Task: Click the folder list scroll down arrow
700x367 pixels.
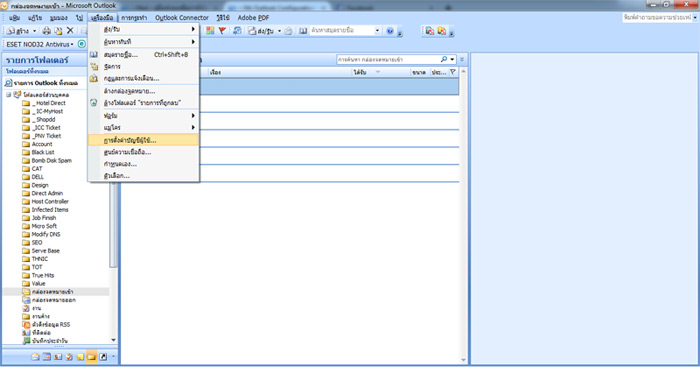Action: (113, 340)
